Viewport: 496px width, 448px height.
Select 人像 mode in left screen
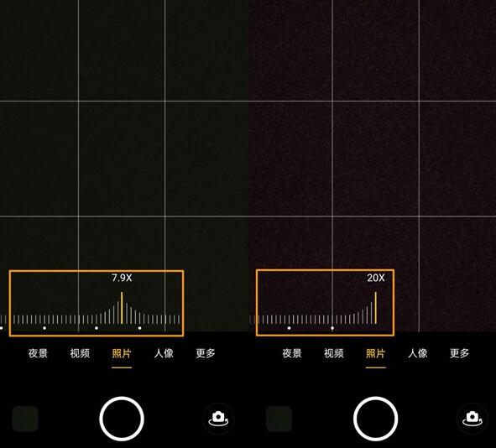164,353
